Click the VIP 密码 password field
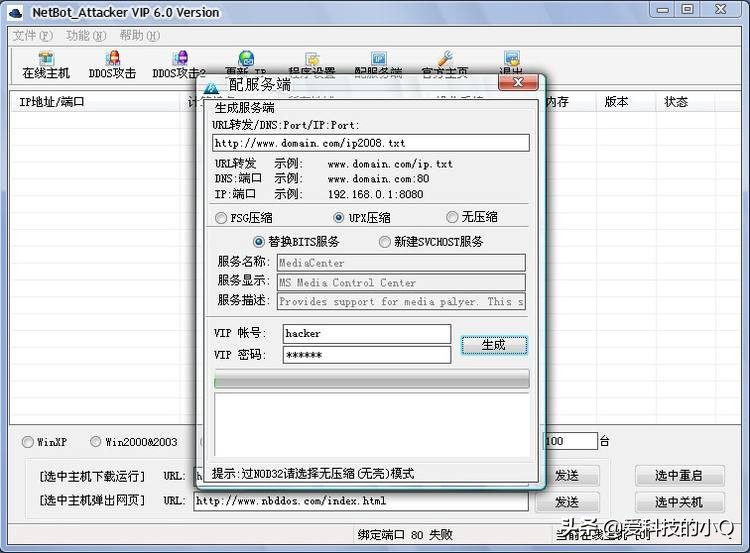 point(366,355)
